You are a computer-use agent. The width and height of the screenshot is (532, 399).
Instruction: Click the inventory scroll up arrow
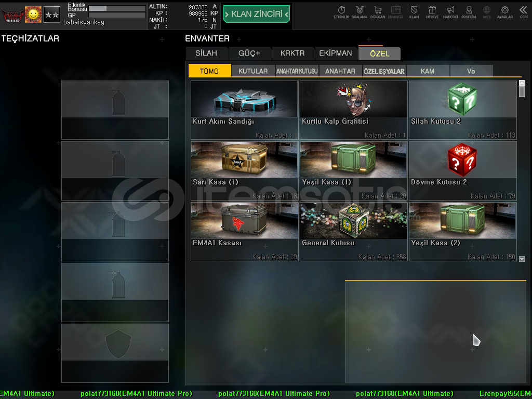pyautogui.click(x=522, y=83)
